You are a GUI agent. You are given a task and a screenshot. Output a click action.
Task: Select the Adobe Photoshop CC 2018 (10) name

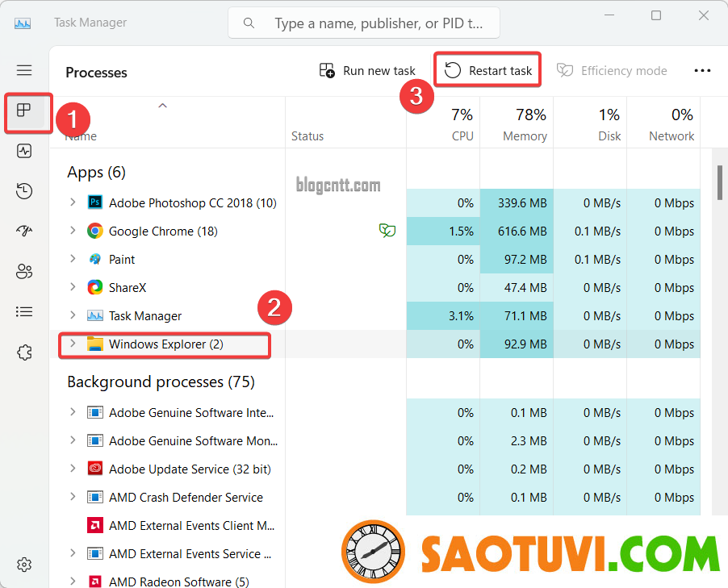click(193, 202)
